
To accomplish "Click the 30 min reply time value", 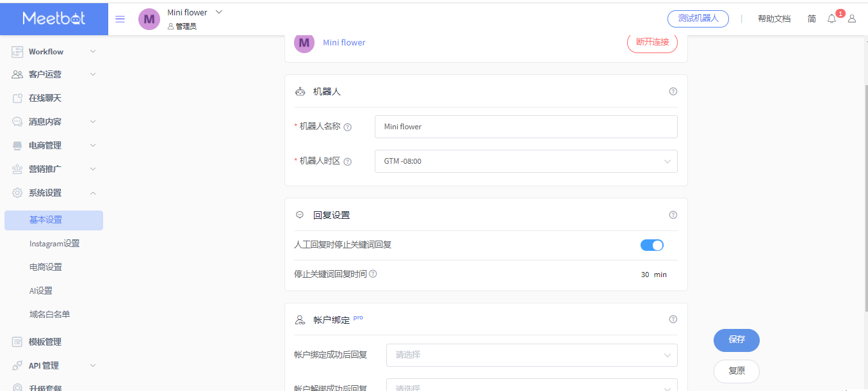I will [653, 275].
